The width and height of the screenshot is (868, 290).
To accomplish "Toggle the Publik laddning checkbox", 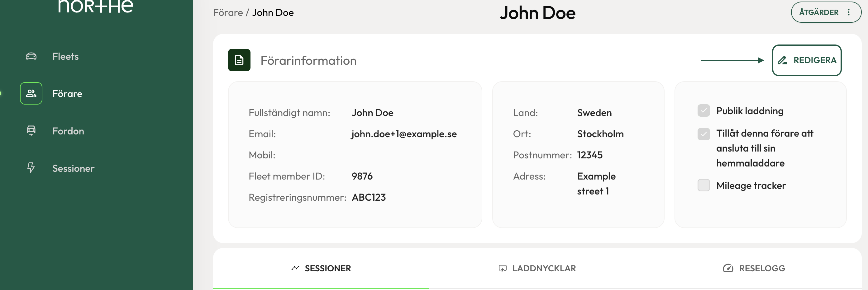I will (703, 111).
